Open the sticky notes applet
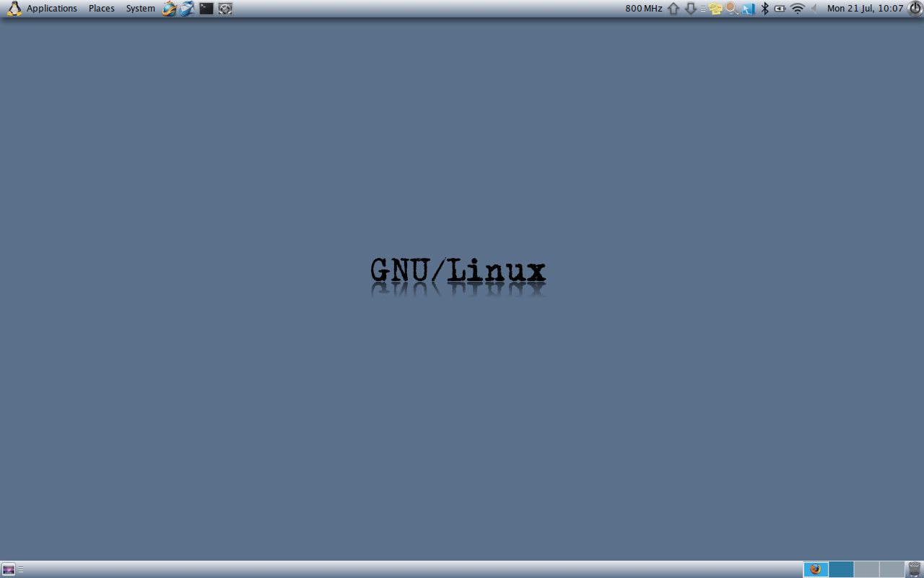 (716, 9)
